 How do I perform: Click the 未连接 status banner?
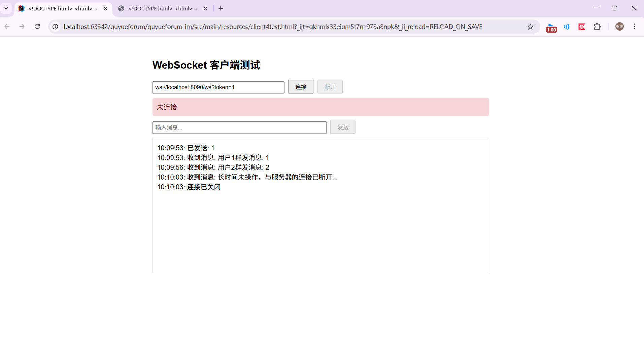320,107
